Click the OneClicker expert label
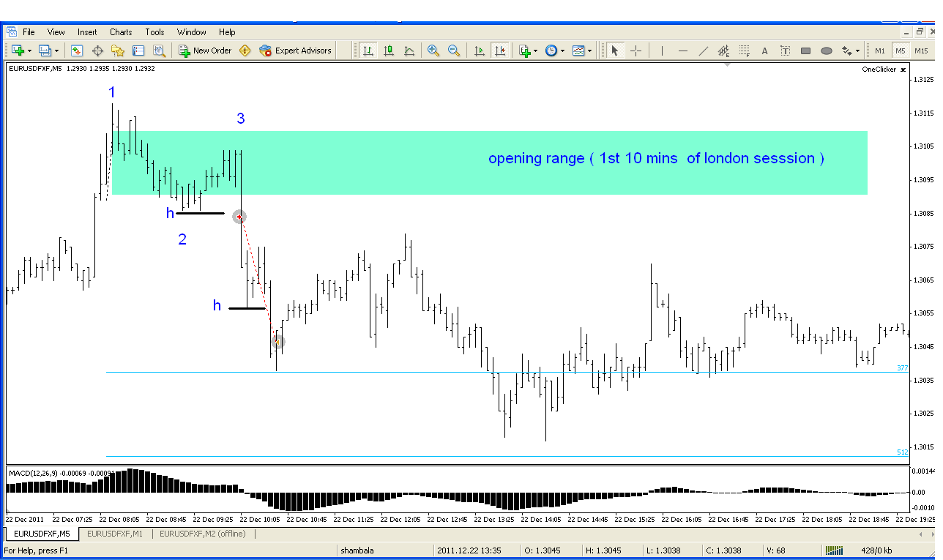The height and width of the screenshot is (560, 943). (879, 69)
